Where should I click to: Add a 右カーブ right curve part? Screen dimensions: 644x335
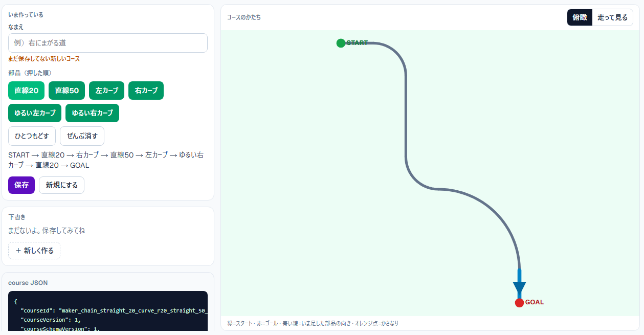(146, 91)
